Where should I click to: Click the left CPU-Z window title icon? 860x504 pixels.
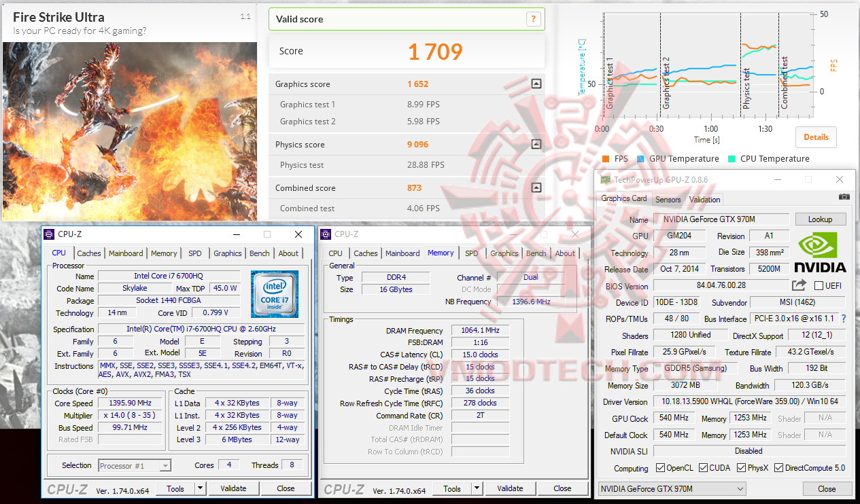click(49, 234)
